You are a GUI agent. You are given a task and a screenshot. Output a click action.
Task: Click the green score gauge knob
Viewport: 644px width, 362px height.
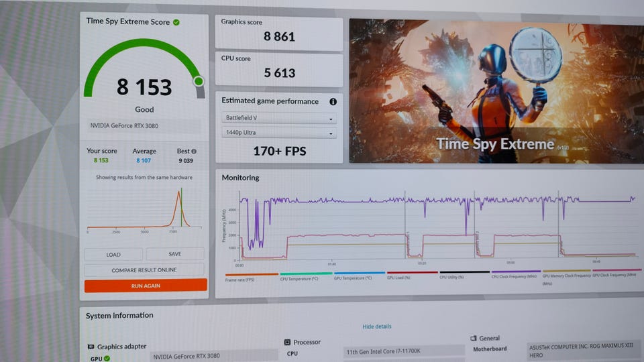click(x=199, y=81)
